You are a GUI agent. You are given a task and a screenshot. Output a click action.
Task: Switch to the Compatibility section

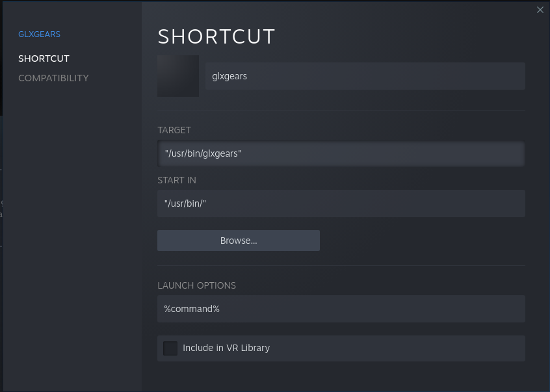(53, 78)
